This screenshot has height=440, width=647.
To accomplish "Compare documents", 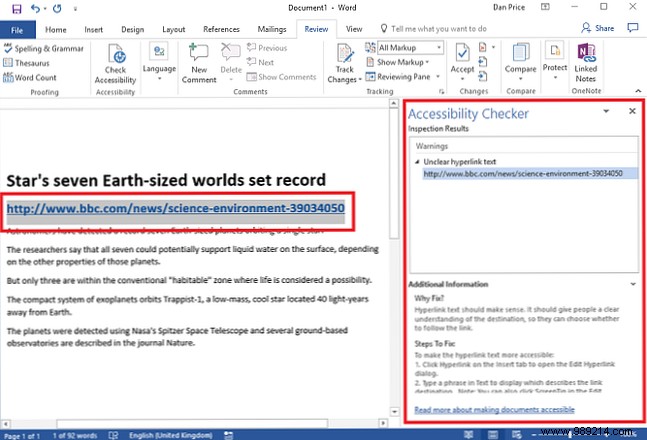I will coord(521,62).
